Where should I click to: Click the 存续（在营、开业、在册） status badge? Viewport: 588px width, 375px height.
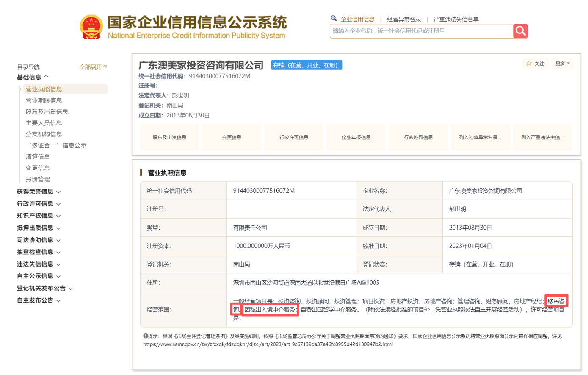click(x=306, y=65)
